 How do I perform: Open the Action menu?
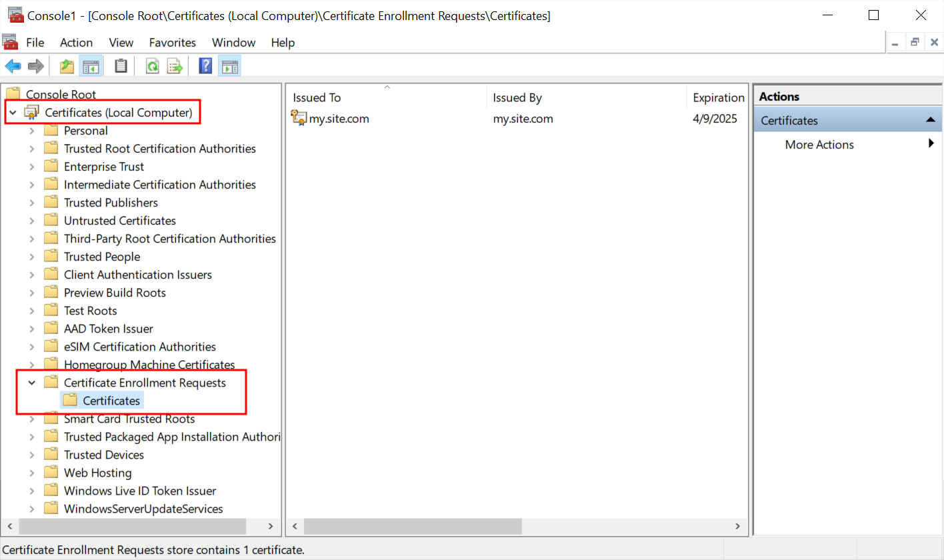77,43
